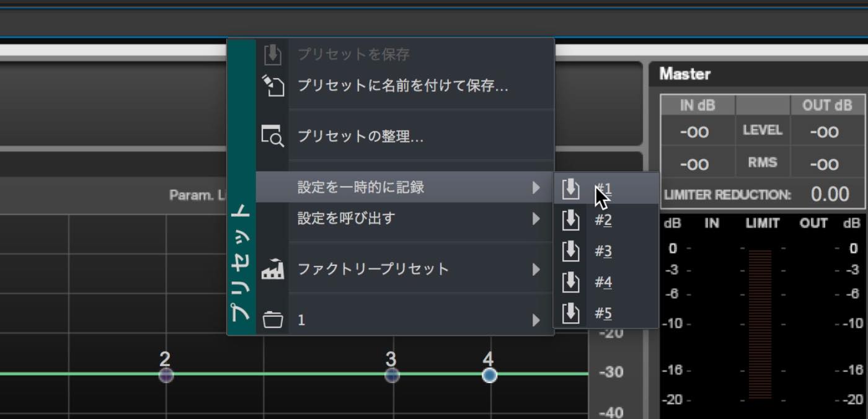Open ファクトリープリセット menu entry
868x419 pixels.
(x=405, y=269)
